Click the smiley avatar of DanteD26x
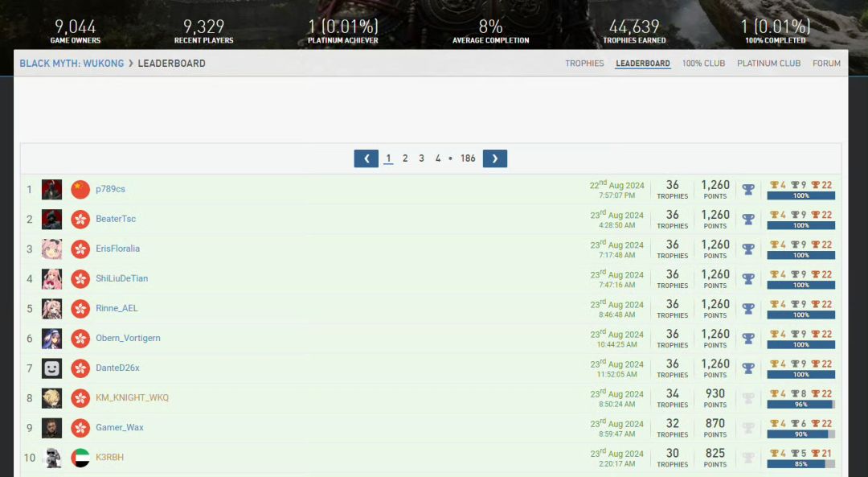868x477 pixels. (51, 368)
